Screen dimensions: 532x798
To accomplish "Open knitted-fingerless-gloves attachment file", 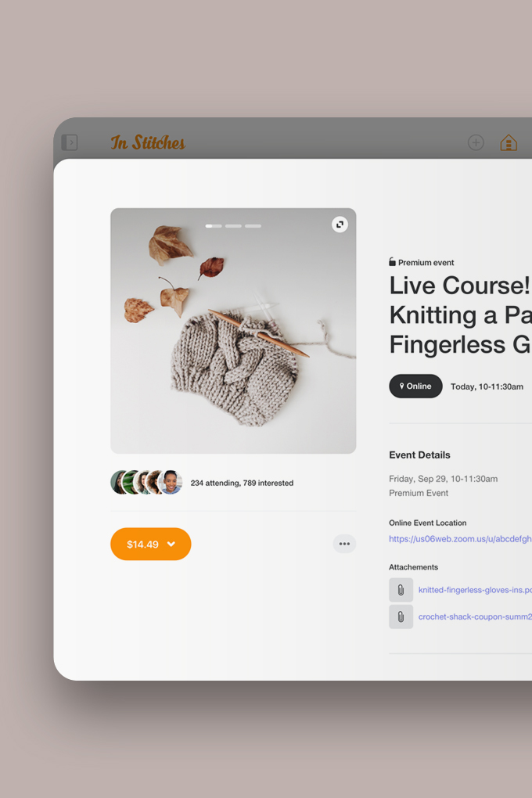I will [x=474, y=590].
